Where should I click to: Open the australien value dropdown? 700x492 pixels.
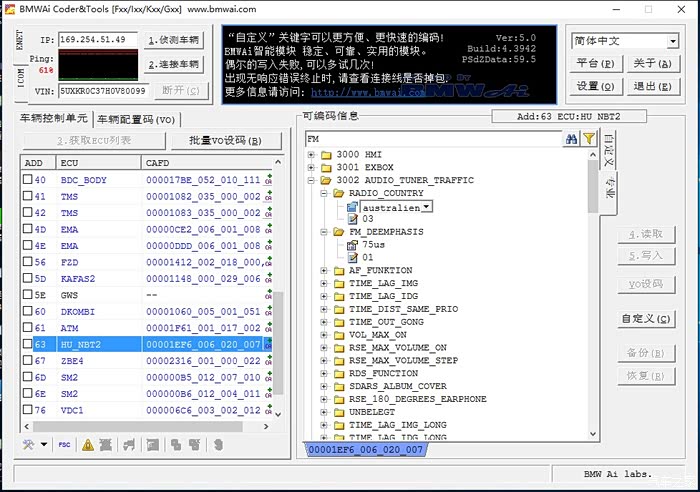click(427, 206)
